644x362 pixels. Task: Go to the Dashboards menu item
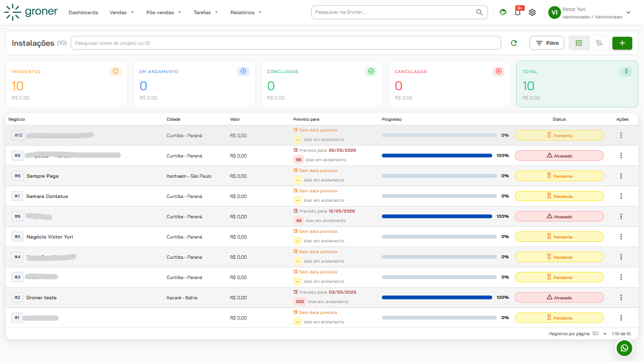click(x=83, y=12)
